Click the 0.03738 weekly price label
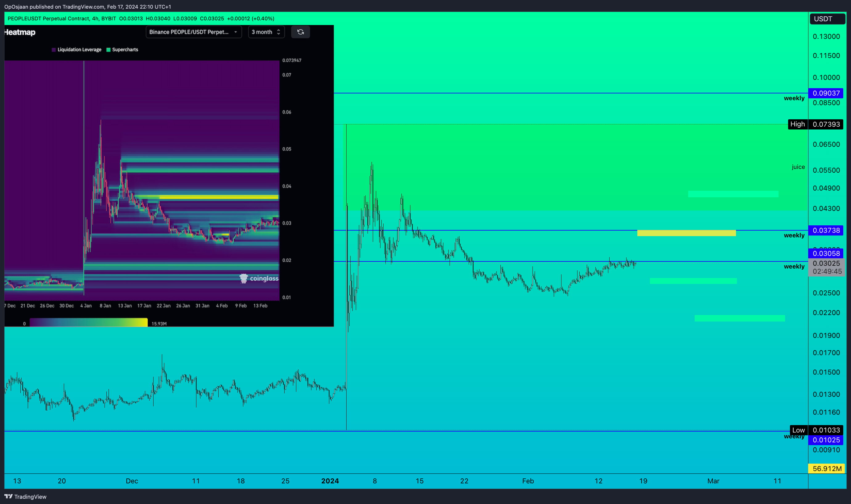Screen dimensions: 851x504 [x=826, y=230]
